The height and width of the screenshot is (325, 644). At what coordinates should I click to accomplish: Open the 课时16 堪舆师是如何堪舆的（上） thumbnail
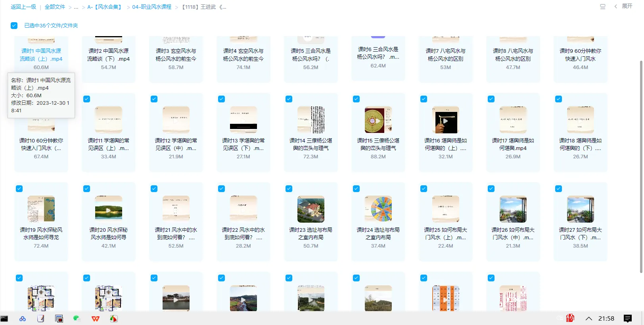(446, 120)
